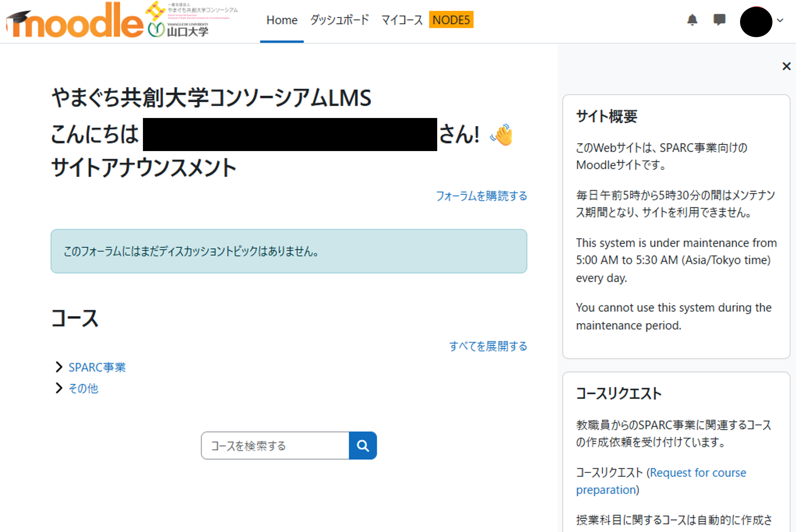Image resolution: width=796 pixels, height=532 pixels.
Task: Open the user menu dropdown arrow
Action: pos(780,20)
